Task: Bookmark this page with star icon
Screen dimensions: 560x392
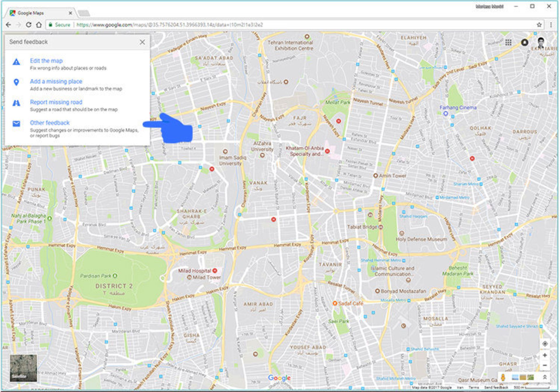Action: pyautogui.click(x=539, y=25)
